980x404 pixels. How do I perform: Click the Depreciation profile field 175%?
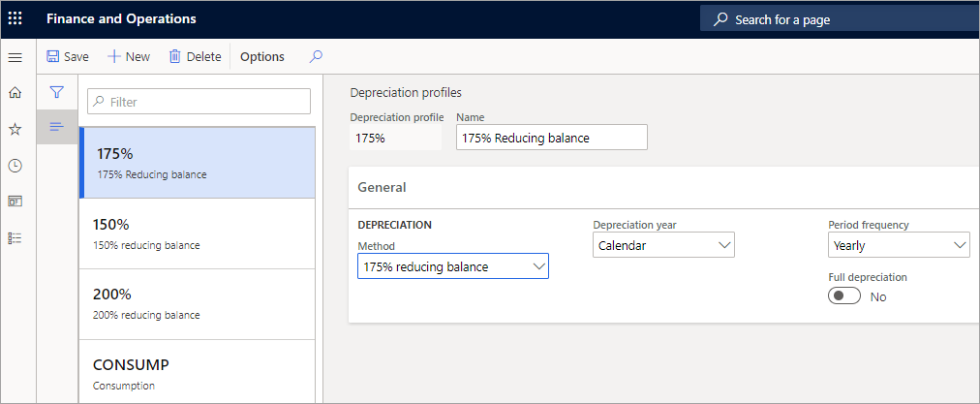(x=396, y=138)
